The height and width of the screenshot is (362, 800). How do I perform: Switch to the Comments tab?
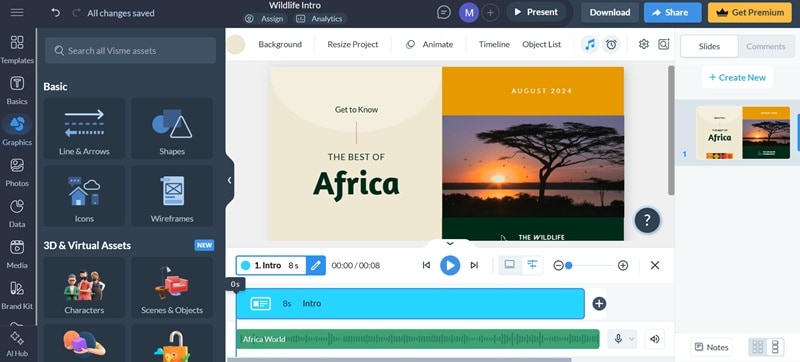765,46
